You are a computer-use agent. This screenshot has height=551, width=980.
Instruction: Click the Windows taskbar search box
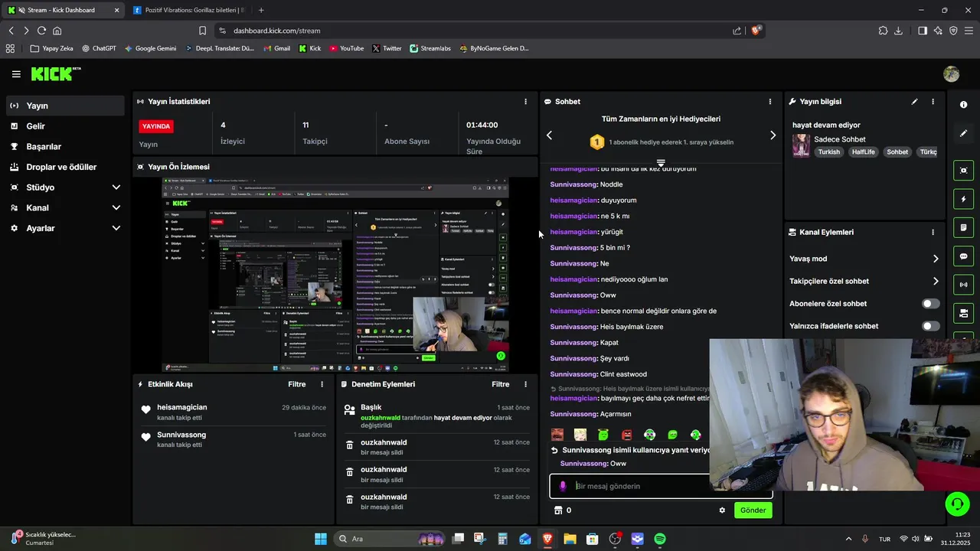coord(390,539)
